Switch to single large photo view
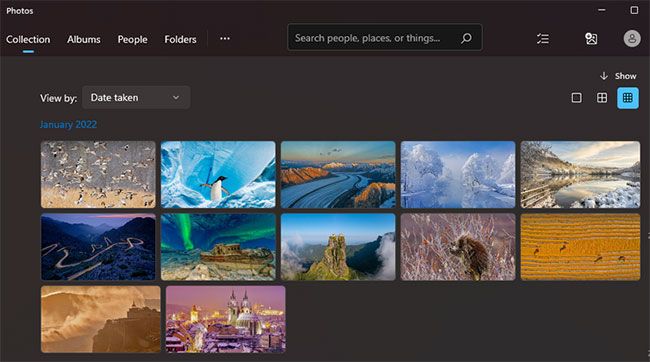The image size is (650, 362). pos(576,98)
